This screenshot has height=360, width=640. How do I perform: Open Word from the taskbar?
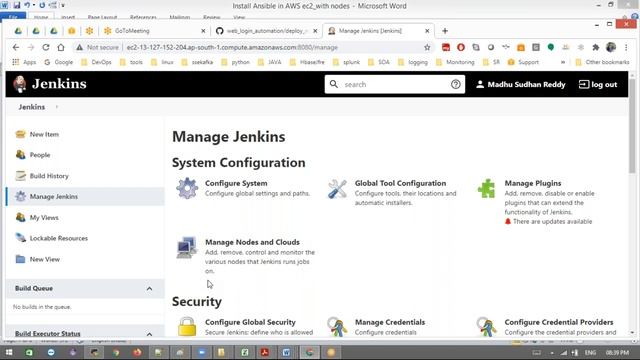(287, 352)
